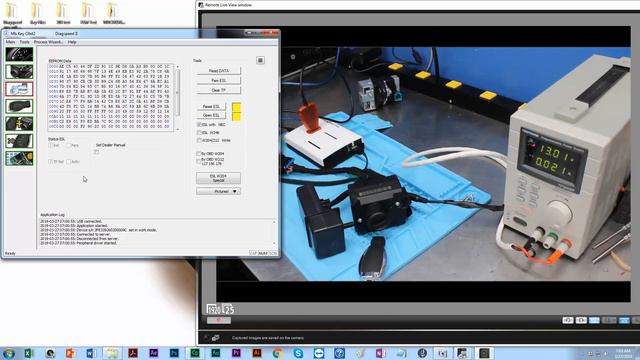The height and width of the screenshot is (360, 640).
Task: Launch Word from the taskbar
Action: [91, 353]
